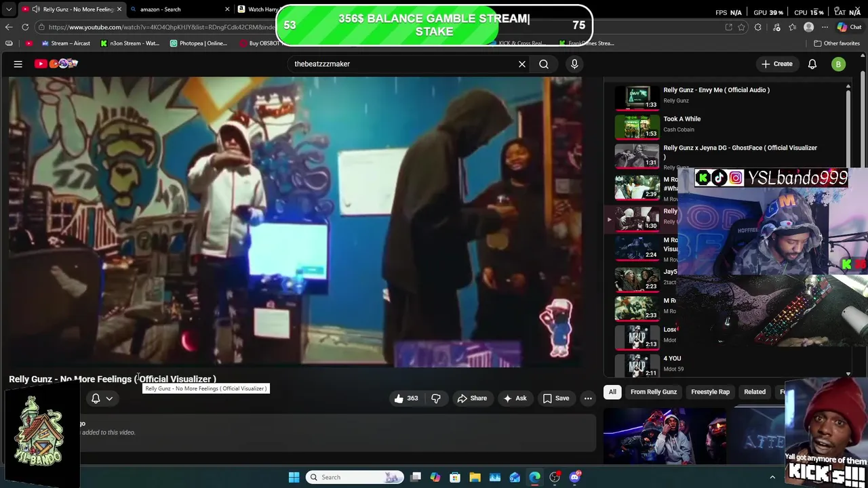Switch to the amazon - Search tab
Screen dimensions: 868x488
click(x=179, y=9)
